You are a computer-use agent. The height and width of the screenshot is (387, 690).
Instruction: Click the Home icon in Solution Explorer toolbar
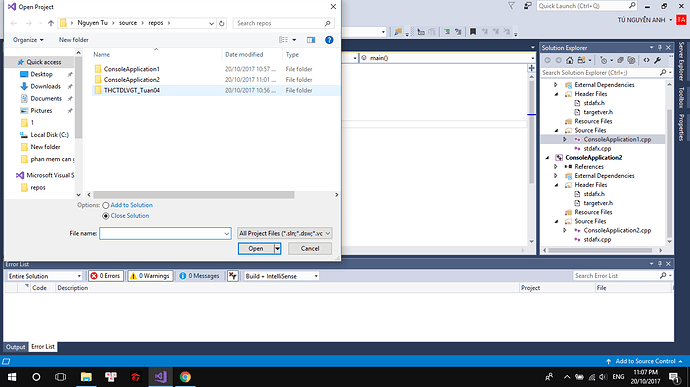569,60
